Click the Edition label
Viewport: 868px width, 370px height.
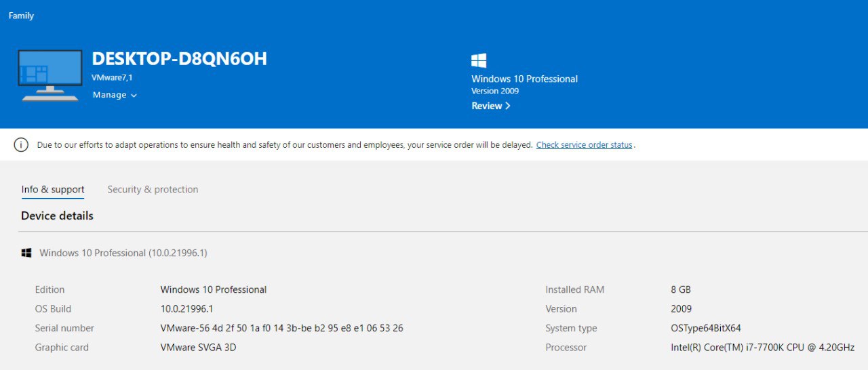pos(50,289)
